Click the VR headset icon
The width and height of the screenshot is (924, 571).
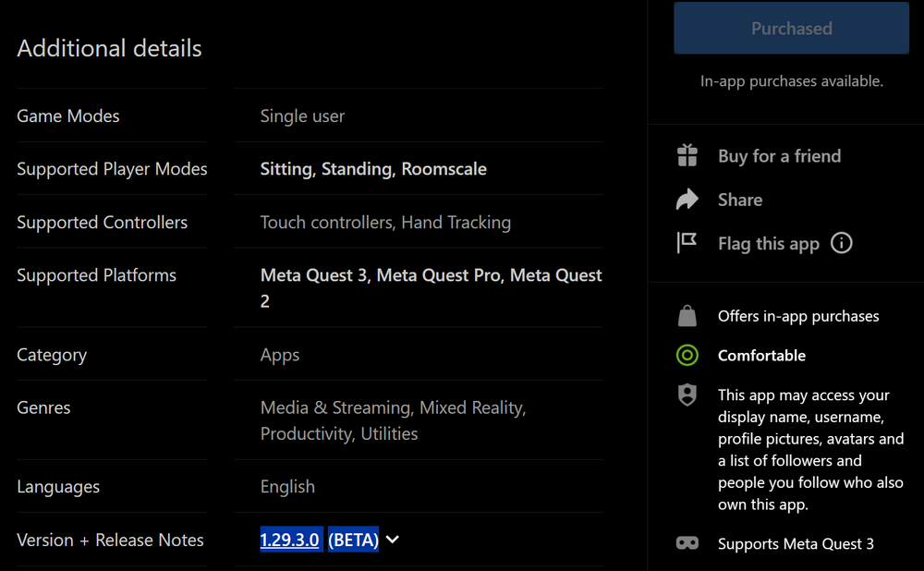[687, 543]
